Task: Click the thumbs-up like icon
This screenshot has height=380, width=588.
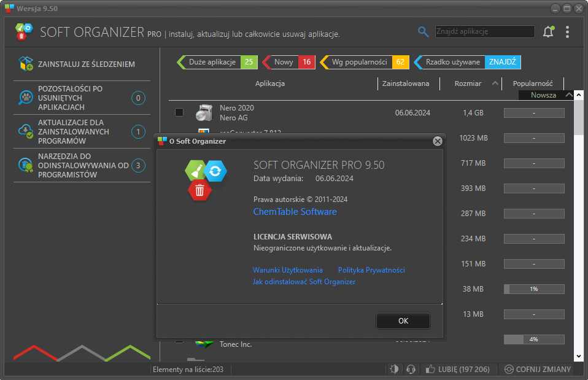Action: (430, 369)
